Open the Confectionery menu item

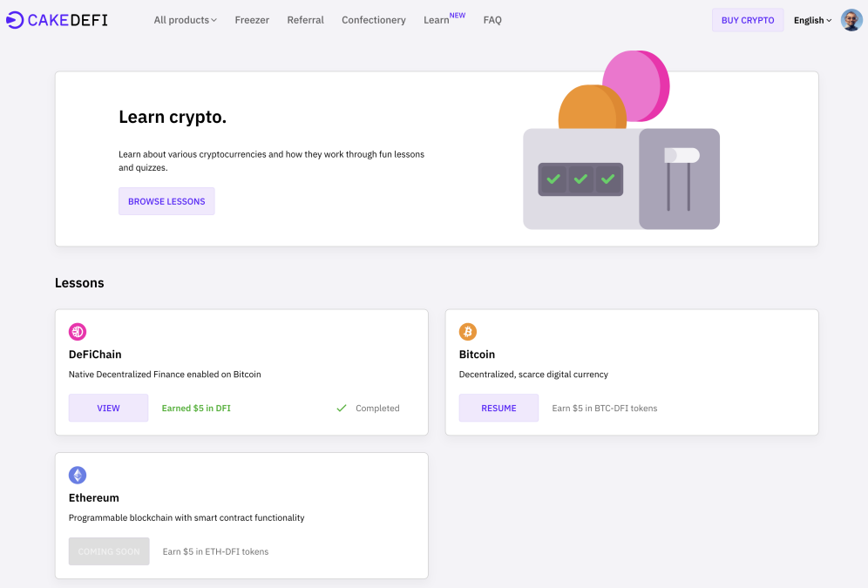click(373, 20)
